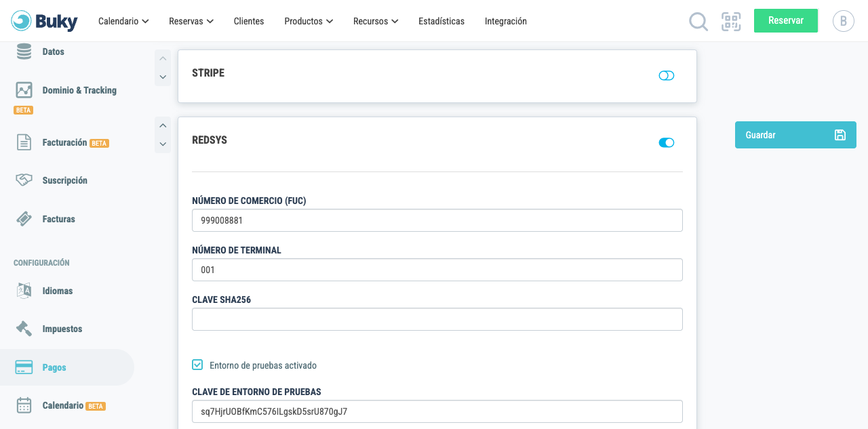Click the Número de comercio (FUC) field
The width and height of the screenshot is (868, 429).
pyautogui.click(x=437, y=220)
